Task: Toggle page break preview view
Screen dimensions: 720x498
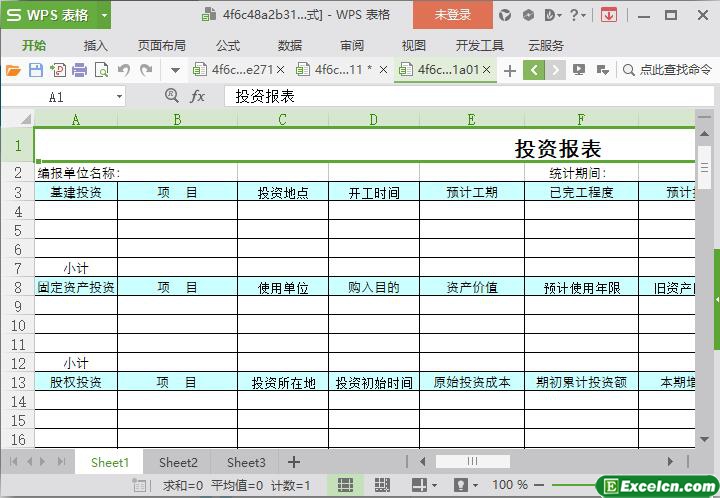Action: [383, 485]
